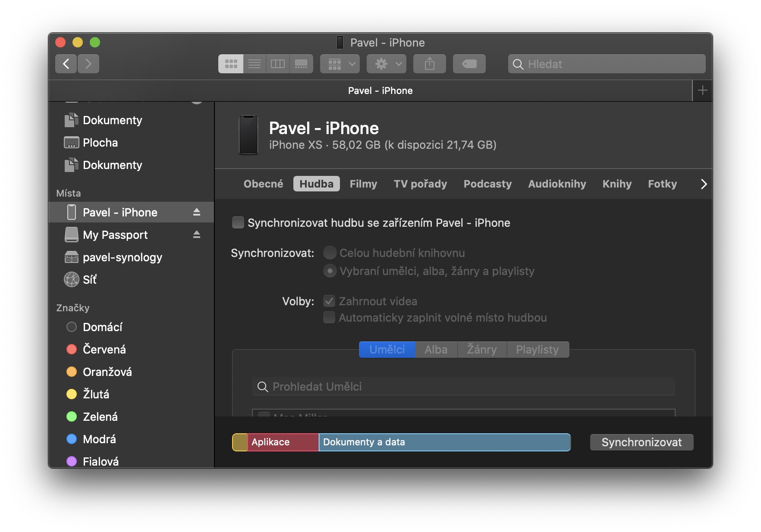Toggle Automaticky zaplnit volné místo hudbou

point(329,317)
